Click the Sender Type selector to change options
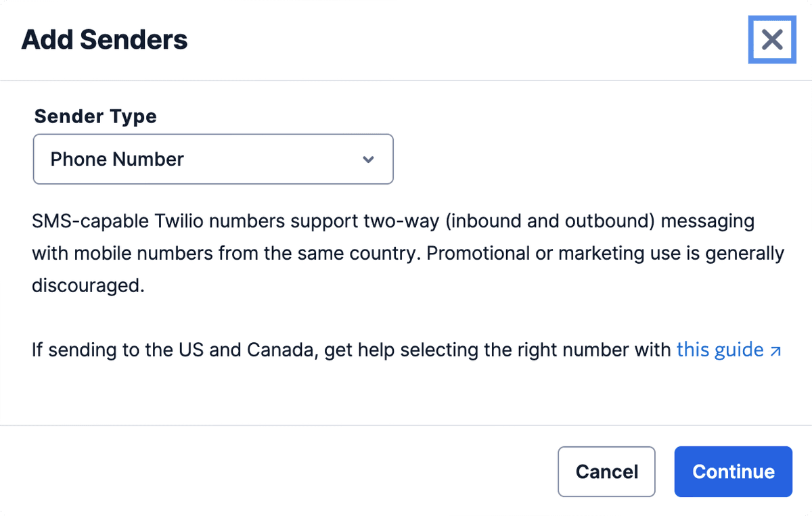812x516 pixels. click(x=213, y=159)
